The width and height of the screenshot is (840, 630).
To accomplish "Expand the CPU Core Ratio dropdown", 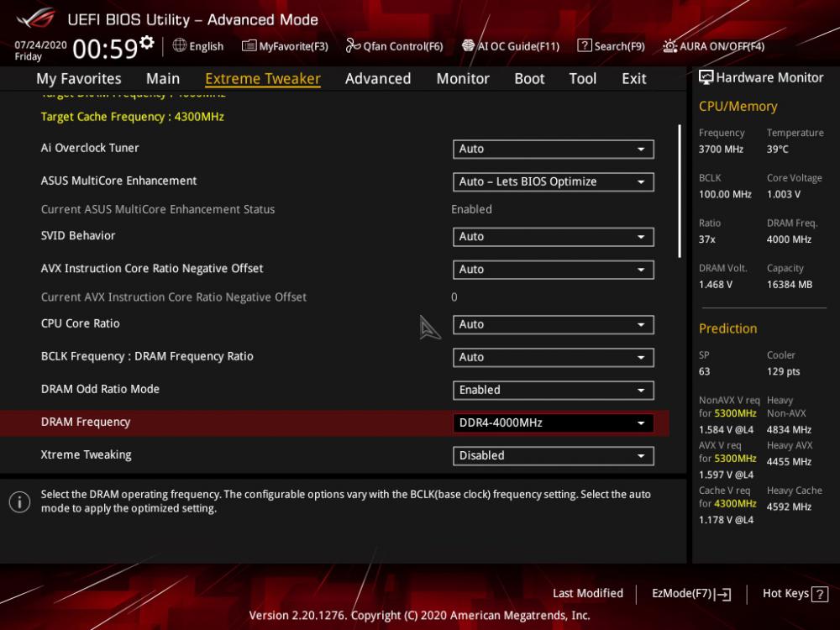I will click(x=553, y=324).
